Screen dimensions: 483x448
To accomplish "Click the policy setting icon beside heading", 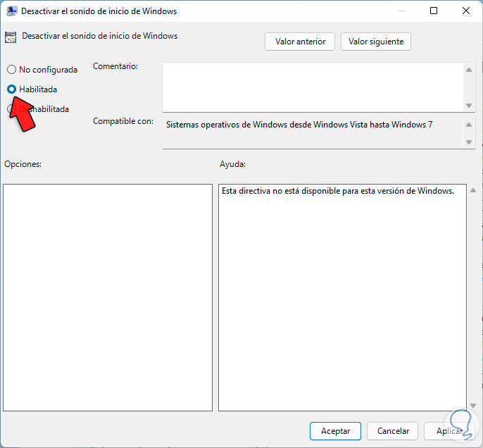I will 11,37.
